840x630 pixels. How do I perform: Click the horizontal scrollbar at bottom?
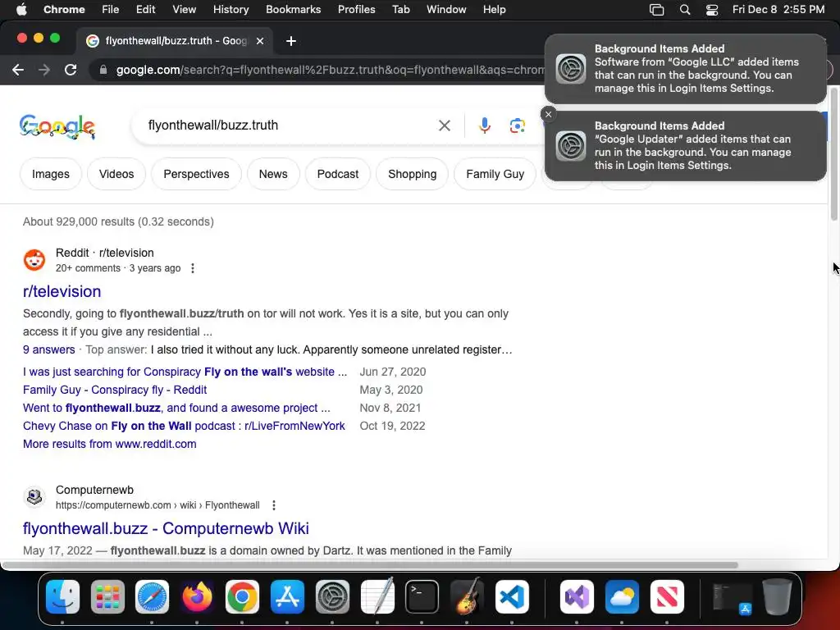(371, 565)
